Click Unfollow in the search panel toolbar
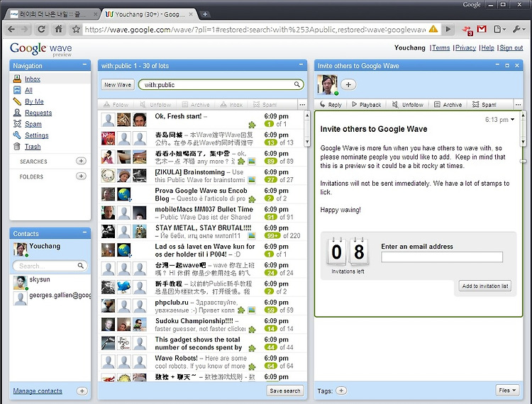This screenshot has width=532, height=404. [156, 105]
